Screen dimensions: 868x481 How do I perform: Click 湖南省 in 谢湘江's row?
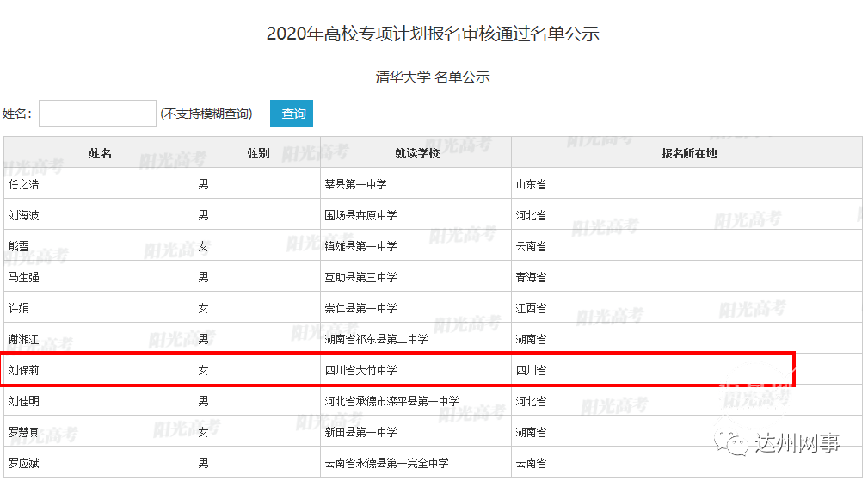[x=532, y=339]
